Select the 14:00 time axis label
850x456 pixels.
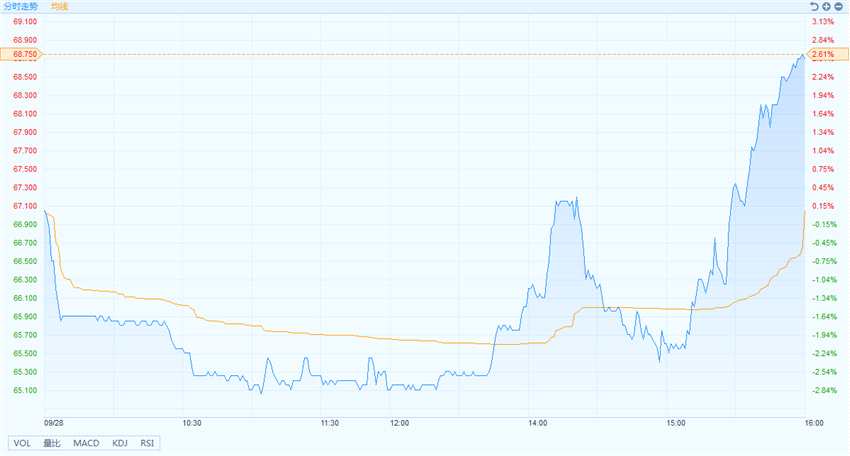coord(538,423)
